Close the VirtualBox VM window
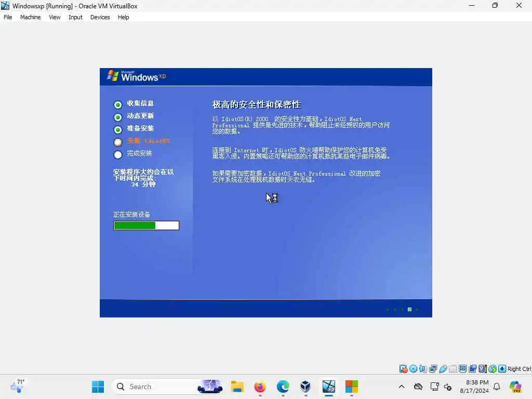 (x=519, y=5)
